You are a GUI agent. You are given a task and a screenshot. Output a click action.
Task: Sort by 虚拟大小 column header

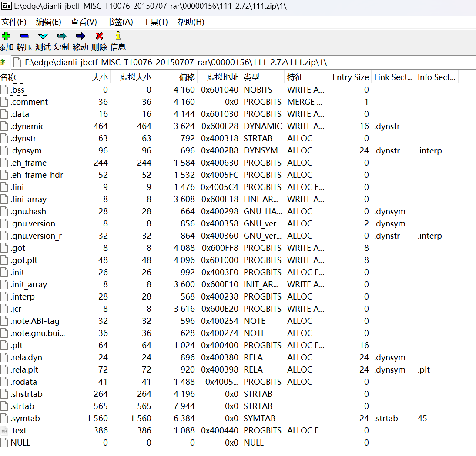tap(132, 77)
